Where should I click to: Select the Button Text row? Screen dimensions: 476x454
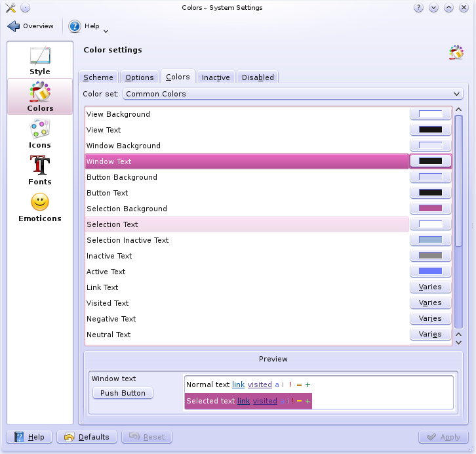247,193
